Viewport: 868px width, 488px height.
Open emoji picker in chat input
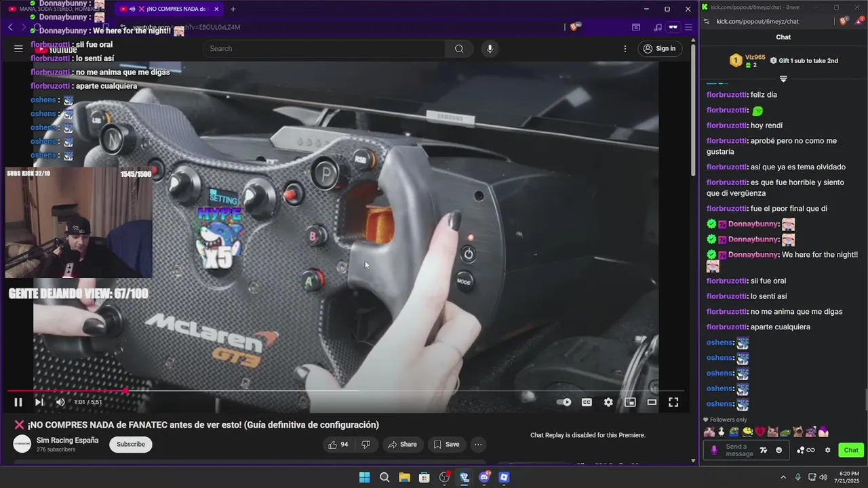(778, 450)
